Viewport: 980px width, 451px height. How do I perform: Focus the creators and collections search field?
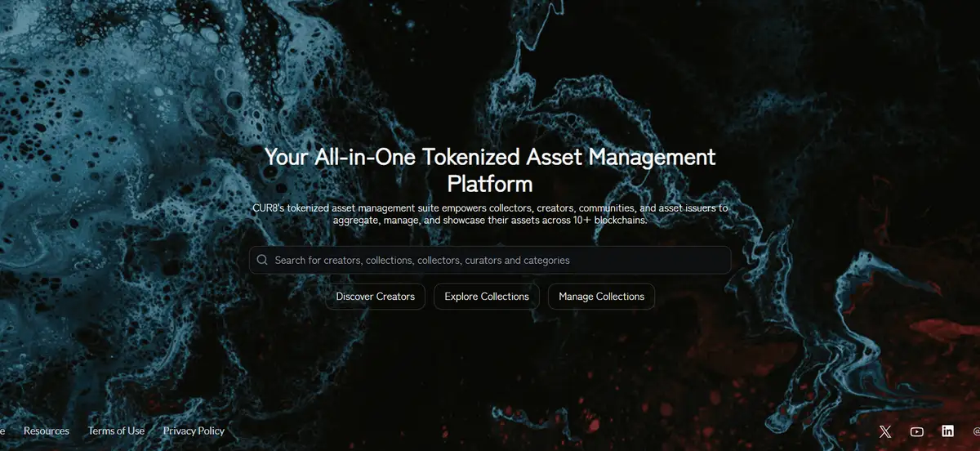pyautogui.click(x=490, y=260)
